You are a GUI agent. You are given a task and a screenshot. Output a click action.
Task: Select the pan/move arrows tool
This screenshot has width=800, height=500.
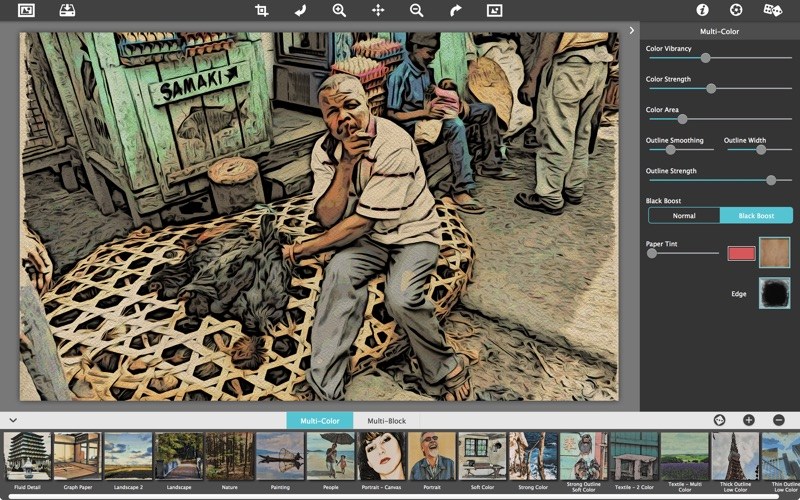pos(378,10)
